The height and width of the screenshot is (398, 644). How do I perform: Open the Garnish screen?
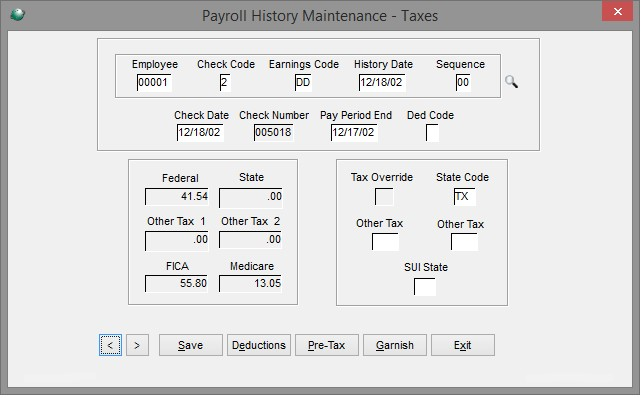click(395, 345)
